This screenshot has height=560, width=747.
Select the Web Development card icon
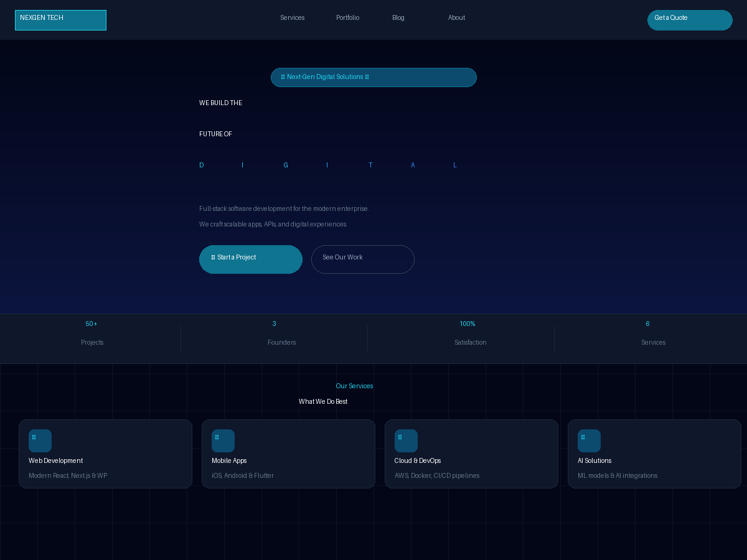(40, 441)
